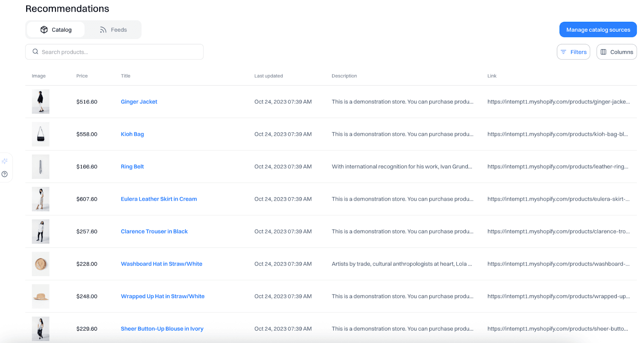Click the Washboard Hat thumbnail image
The height and width of the screenshot is (343, 644).
(41, 264)
